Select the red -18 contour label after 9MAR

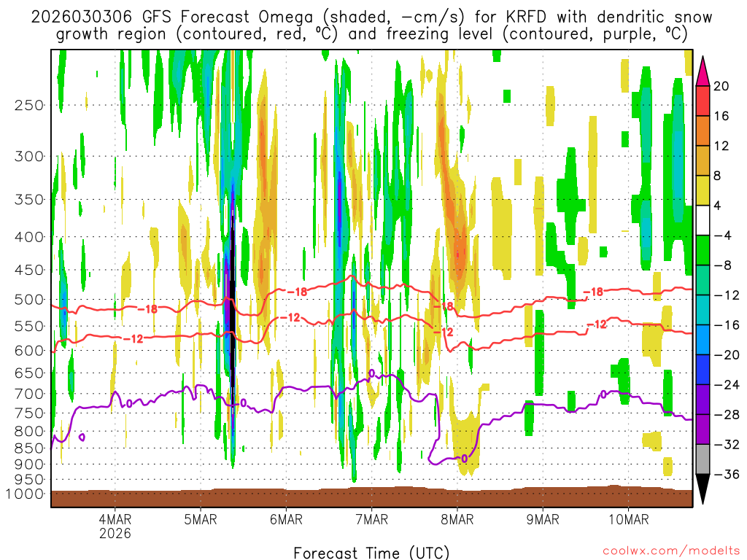(594, 292)
